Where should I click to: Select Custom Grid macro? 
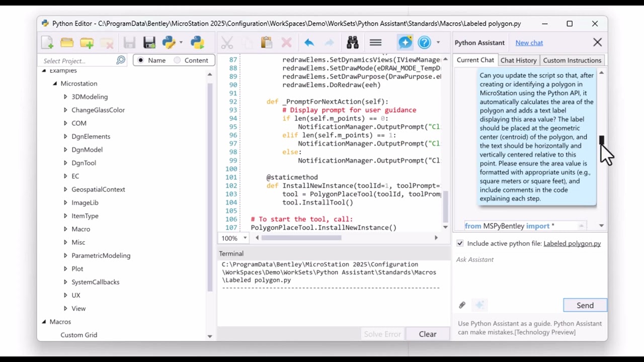tap(78, 335)
